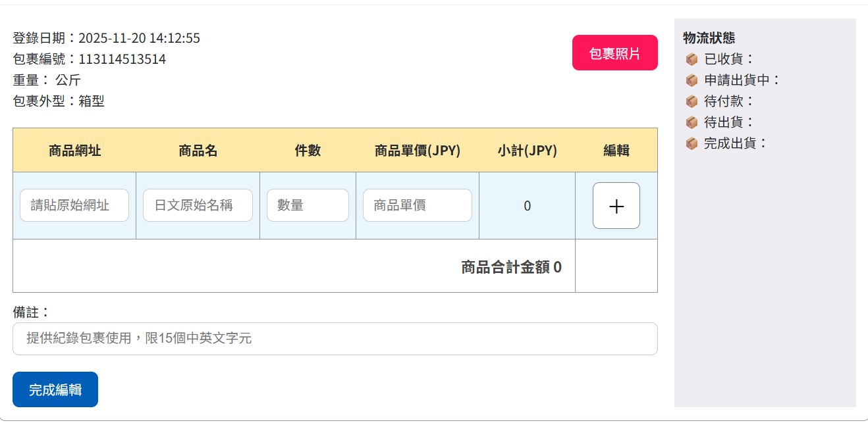Click the package icon beside 完成出貨
The width and height of the screenshot is (868, 423).
point(692,143)
